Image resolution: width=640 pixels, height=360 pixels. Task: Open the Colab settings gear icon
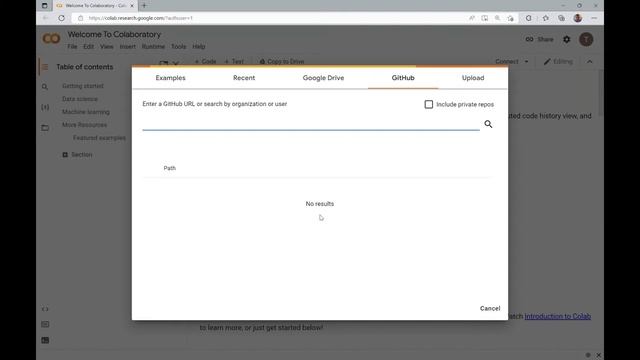point(567,39)
